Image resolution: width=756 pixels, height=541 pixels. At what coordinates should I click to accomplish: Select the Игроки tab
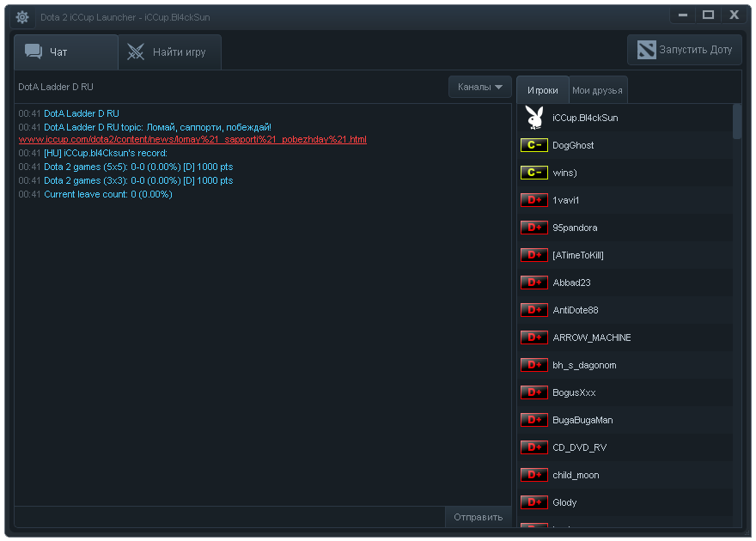[542, 90]
